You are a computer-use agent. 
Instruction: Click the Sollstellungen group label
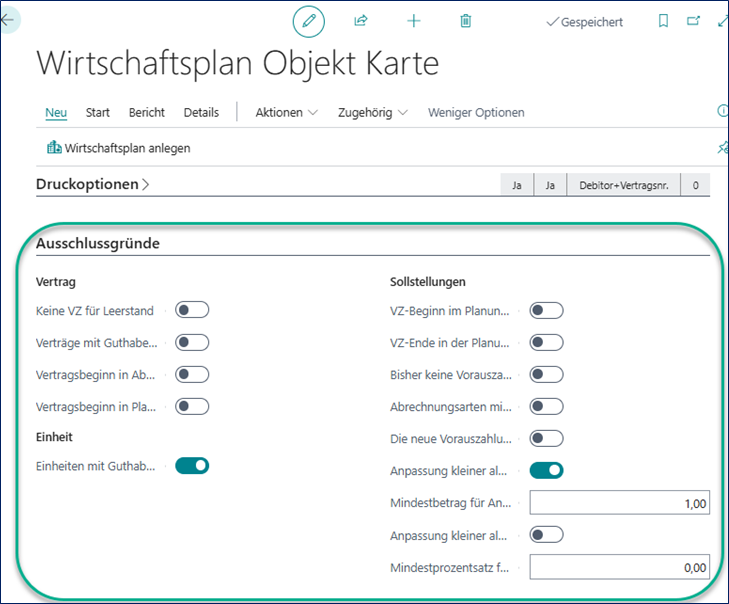pyautogui.click(x=427, y=282)
